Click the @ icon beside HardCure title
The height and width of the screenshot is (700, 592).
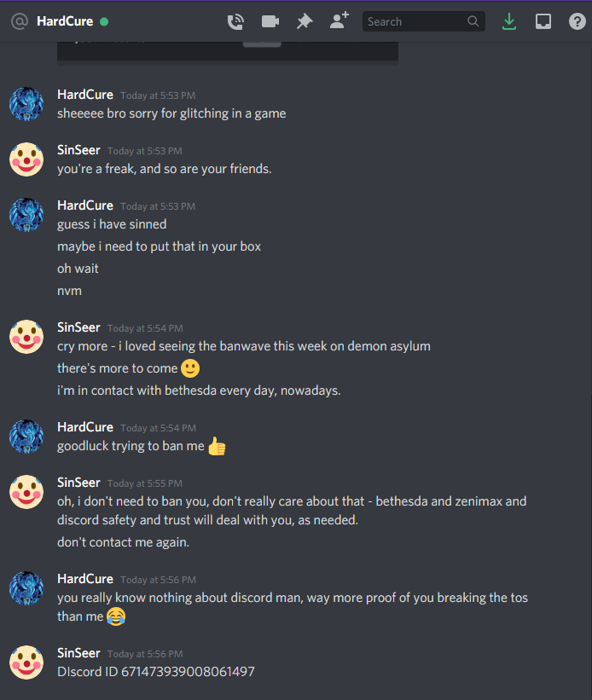click(20, 21)
